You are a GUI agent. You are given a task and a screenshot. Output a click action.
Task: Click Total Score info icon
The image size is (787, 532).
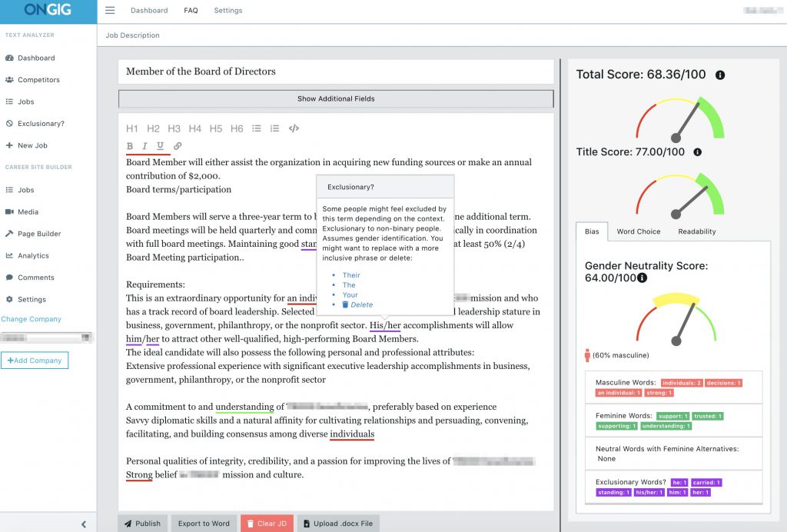tap(720, 75)
